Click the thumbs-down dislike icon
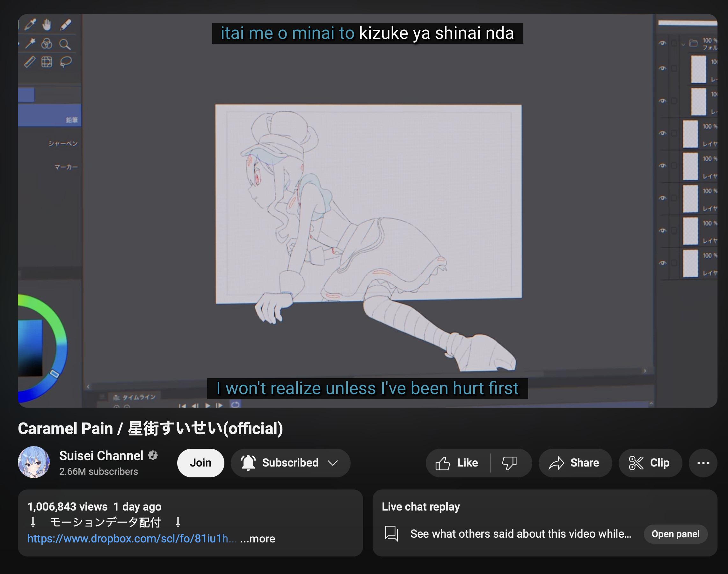728x574 pixels. pyautogui.click(x=509, y=463)
